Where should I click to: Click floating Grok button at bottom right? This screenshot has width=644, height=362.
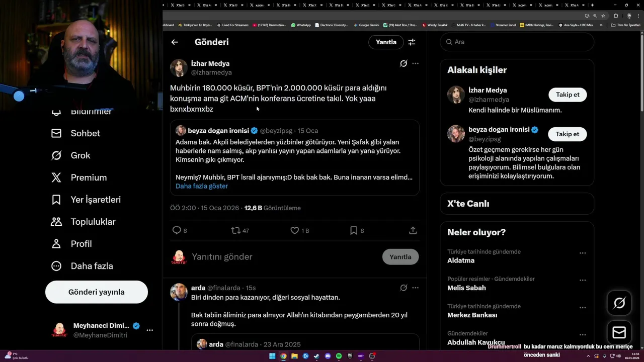point(619,303)
